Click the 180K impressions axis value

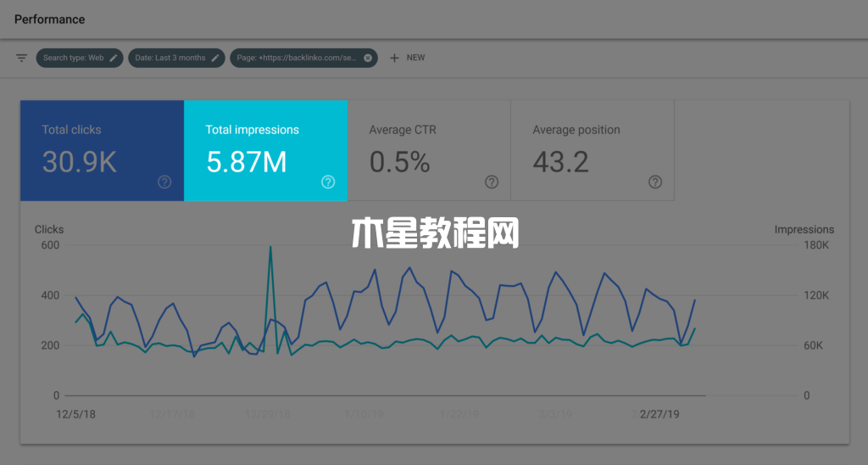[816, 245]
